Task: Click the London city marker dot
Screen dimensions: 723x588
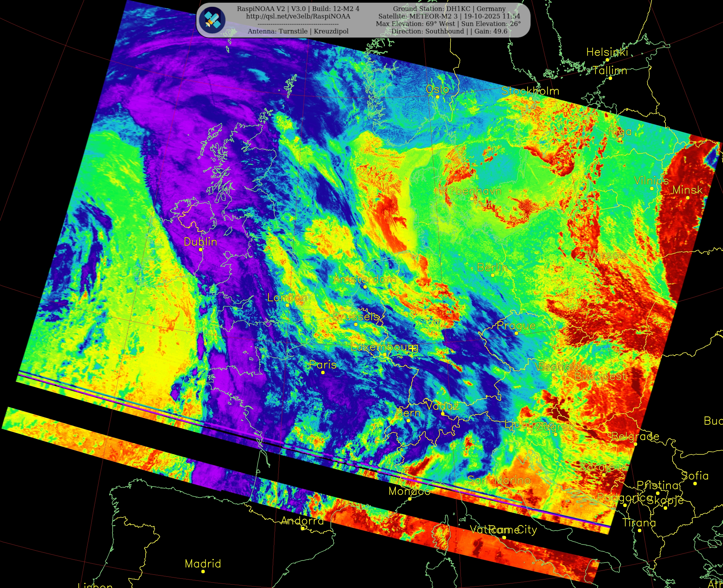Action: coord(287,305)
